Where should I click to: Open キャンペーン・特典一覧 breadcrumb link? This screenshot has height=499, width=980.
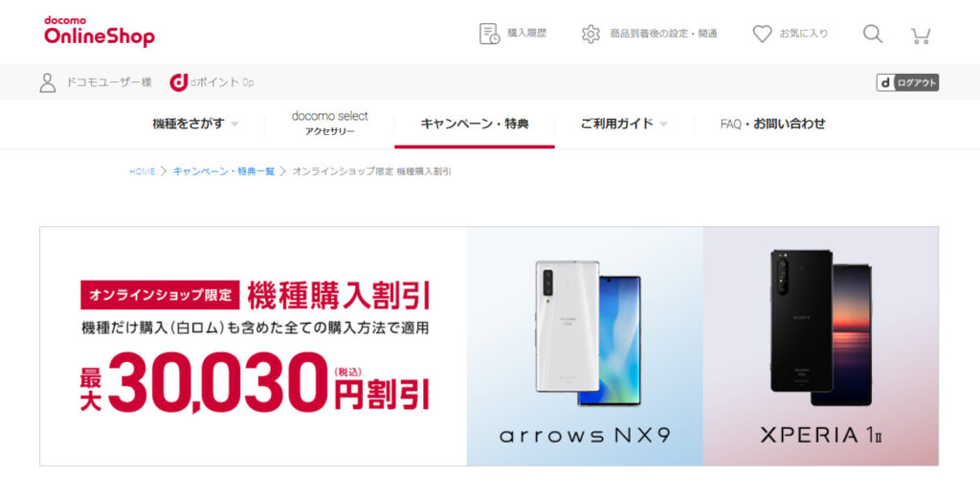click(224, 171)
